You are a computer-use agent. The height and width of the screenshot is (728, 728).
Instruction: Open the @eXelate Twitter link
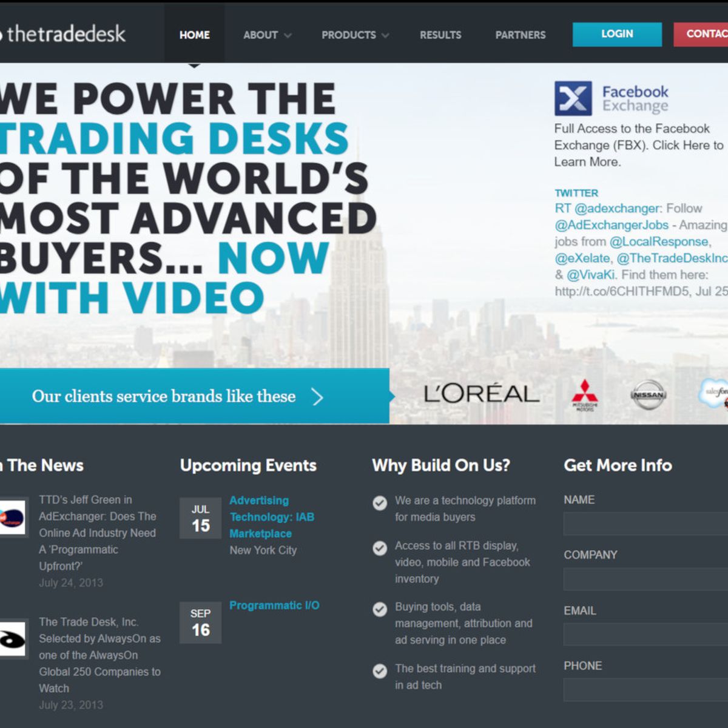(582, 258)
